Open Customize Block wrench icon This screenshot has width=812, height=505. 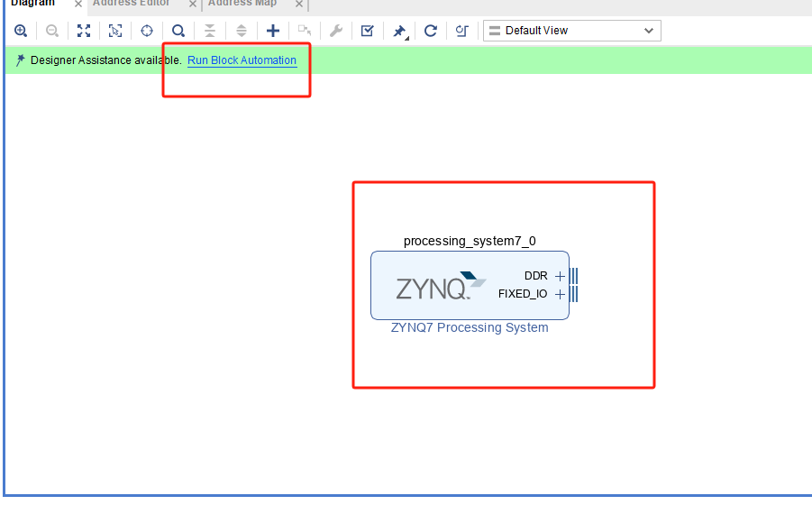pyautogui.click(x=336, y=31)
